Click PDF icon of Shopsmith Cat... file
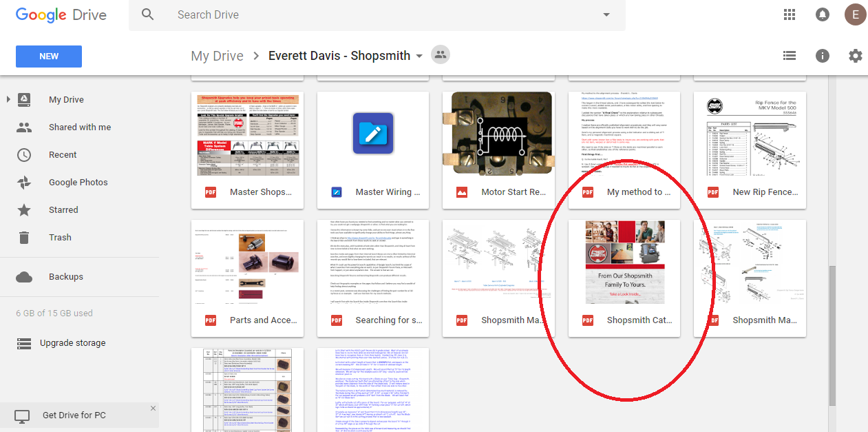The height and width of the screenshot is (432, 868). (x=588, y=320)
